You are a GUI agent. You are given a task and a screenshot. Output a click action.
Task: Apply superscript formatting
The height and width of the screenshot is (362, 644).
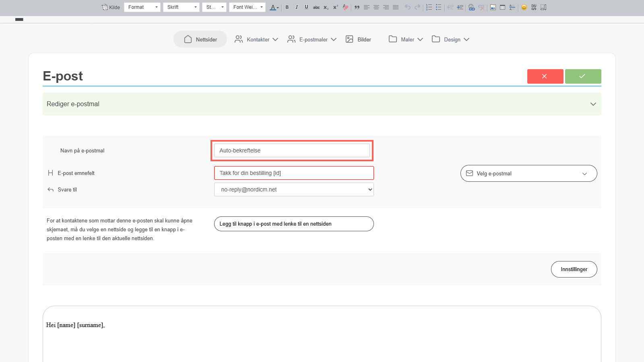pyautogui.click(x=336, y=7)
